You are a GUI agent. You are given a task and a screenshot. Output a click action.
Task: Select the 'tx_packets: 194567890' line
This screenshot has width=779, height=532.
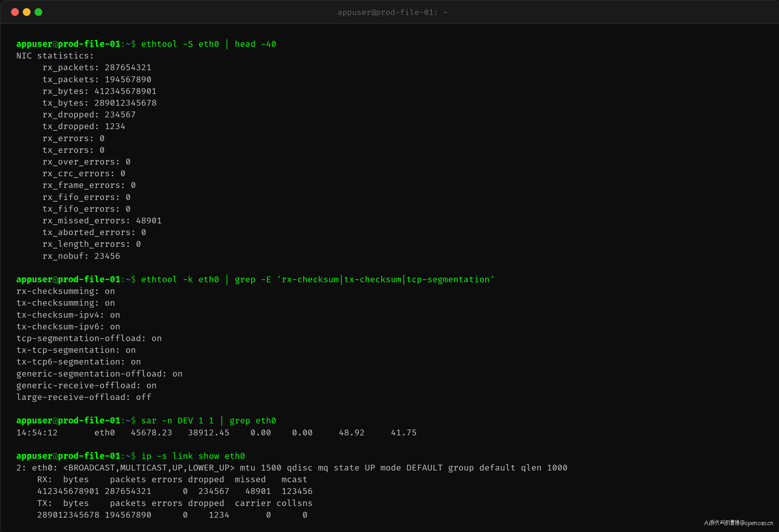[x=97, y=79]
